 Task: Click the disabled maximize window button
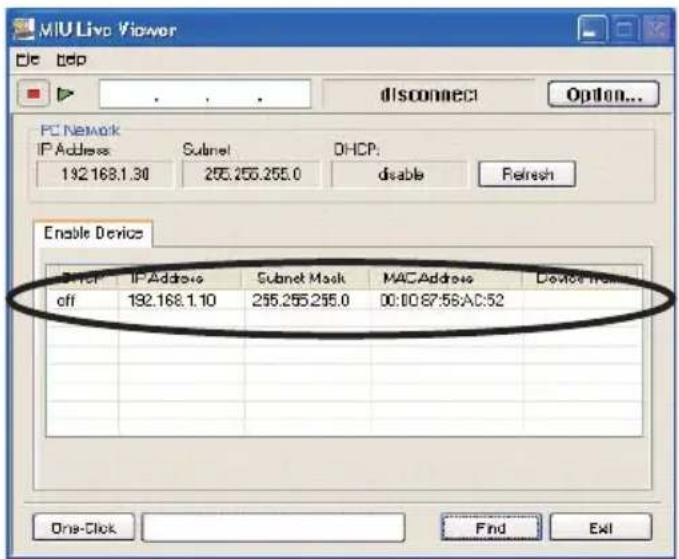coord(624,29)
